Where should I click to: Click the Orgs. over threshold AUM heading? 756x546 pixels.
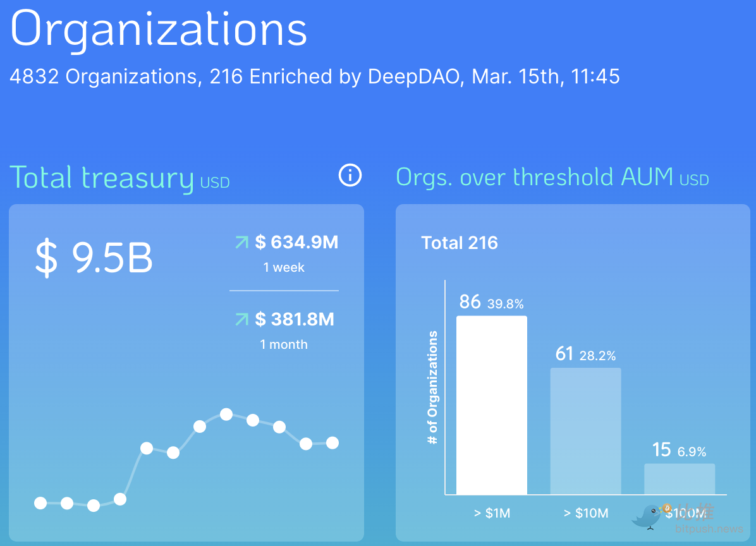tap(534, 178)
